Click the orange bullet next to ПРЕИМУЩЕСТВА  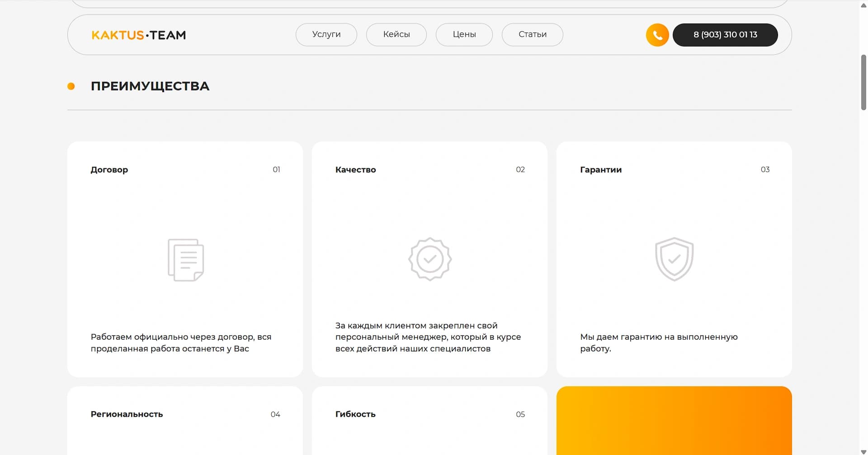(x=71, y=86)
